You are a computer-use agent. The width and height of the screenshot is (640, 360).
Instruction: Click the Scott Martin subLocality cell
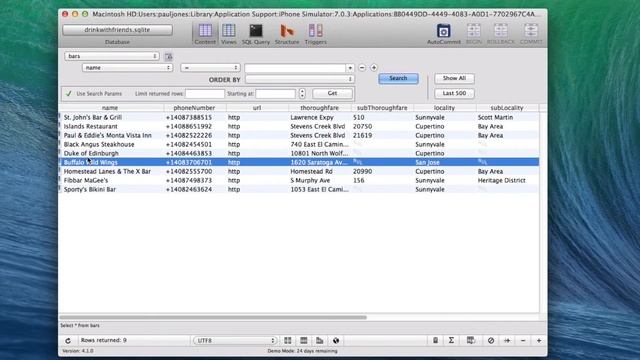pos(496,117)
